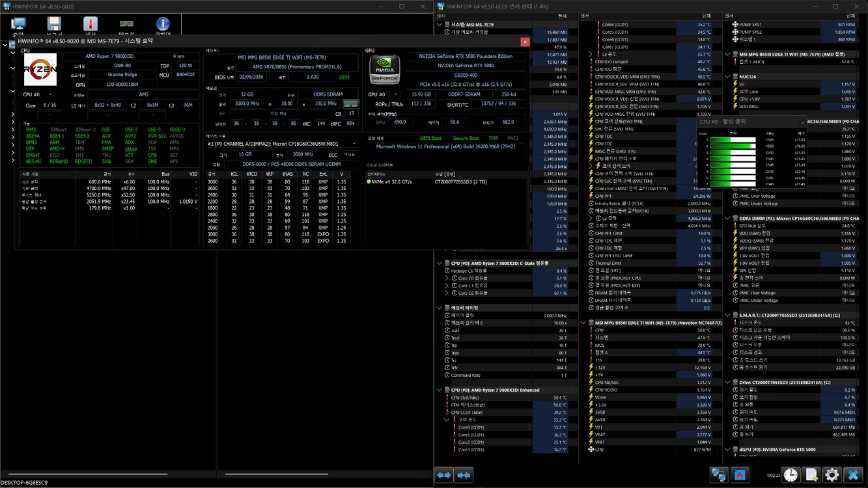Expand the Core C0 row
Image resolution: width=868 pixels, height=488 pixels.
[447, 278]
